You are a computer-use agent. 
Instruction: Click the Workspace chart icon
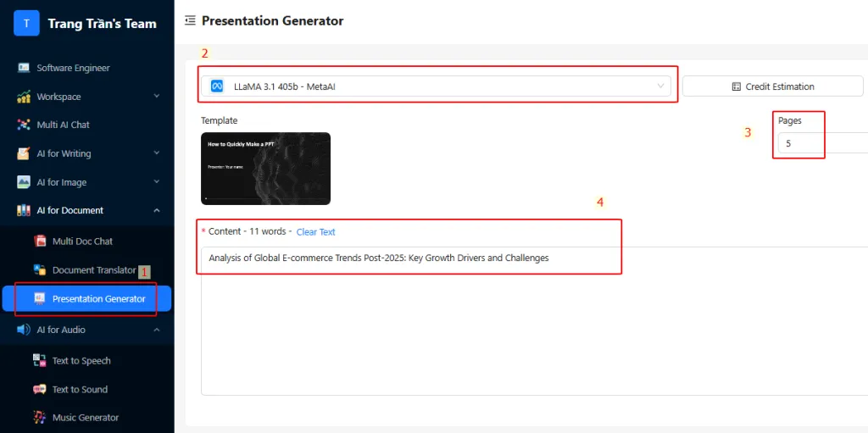point(23,97)
